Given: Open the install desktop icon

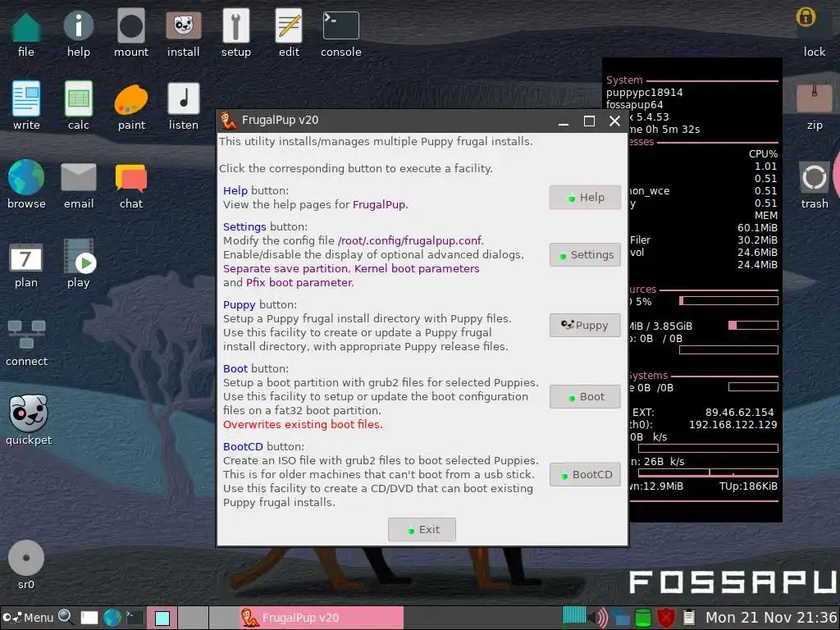Looking at the screenshot, I should click(183, 25).
